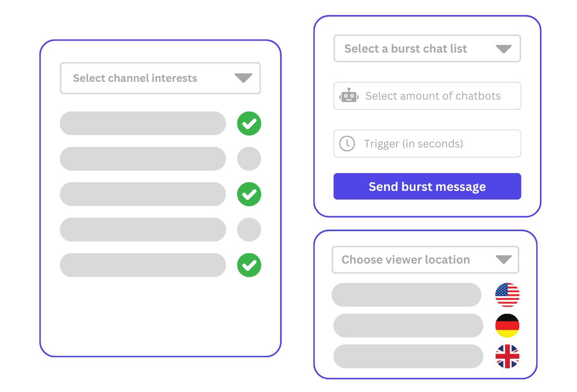This screenshot has height=392, width=577.
Task: Expand the Select a burst chat list dropdown
Action: click(x=427, y=49)
